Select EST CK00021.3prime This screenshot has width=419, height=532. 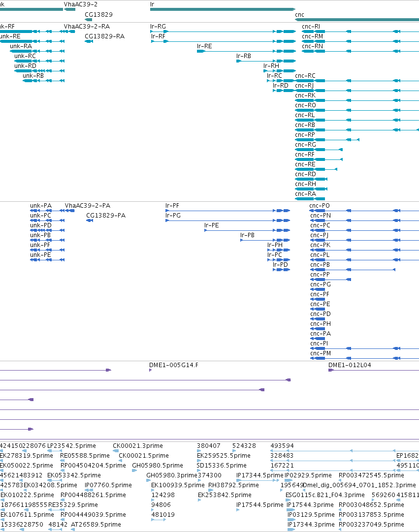tap(138, 446)
